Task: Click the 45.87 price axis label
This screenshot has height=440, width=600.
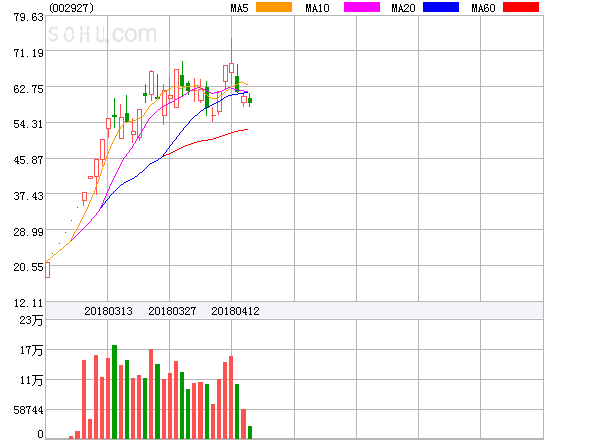Action: (29, 160)
